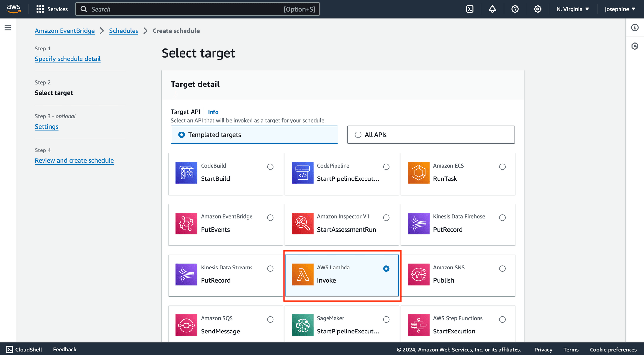Open the Terms link in footer
Image resolution: width=644 pixels, height=355 pixels.
[x=571, y=350]
